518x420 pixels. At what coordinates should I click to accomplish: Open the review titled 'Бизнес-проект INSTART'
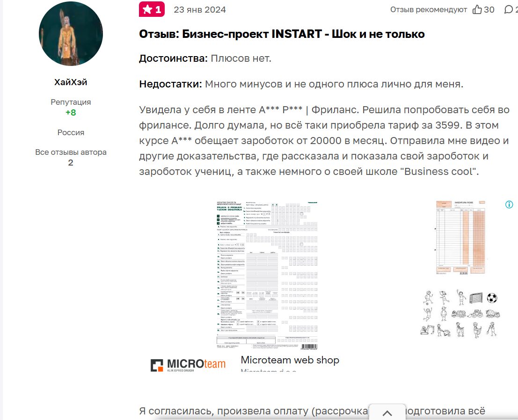281,34
